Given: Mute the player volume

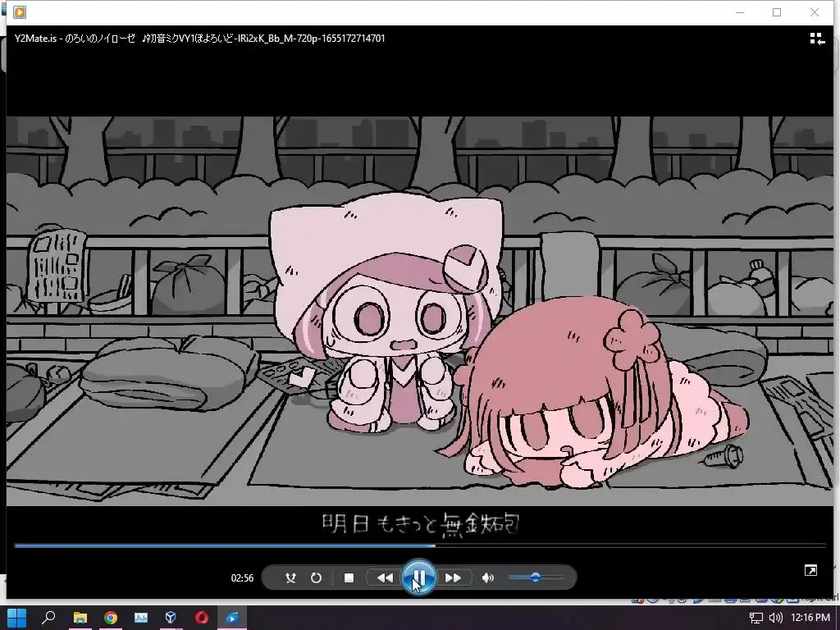Looking at the screenshot, I should point(487,577).
